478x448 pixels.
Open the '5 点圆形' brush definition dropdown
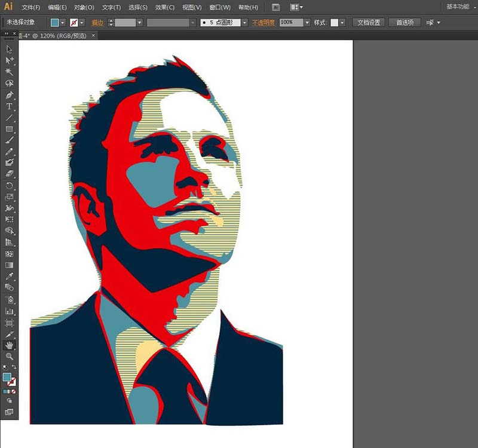pos(244,23)
